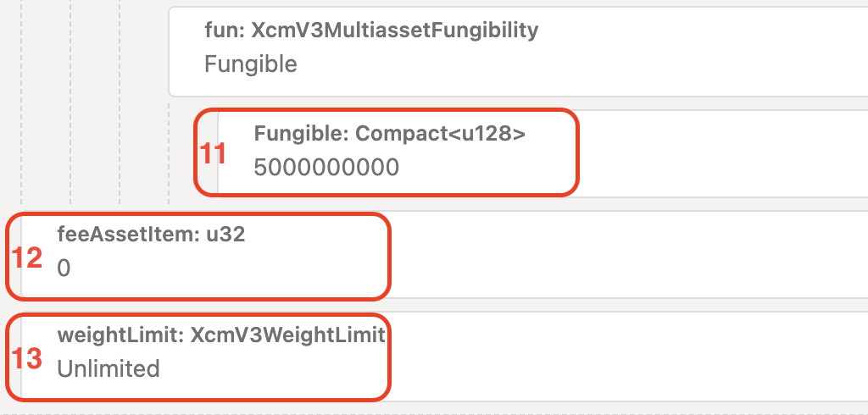Click empty space right of the 5000000000 field
The height and width of the screenshot is (415, 868).
pyautogui.click(x=721, y=154)
